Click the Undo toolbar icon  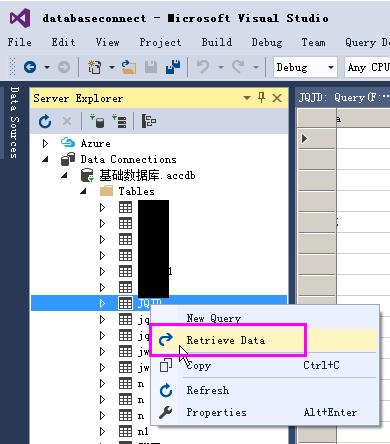tap(203, 67)
